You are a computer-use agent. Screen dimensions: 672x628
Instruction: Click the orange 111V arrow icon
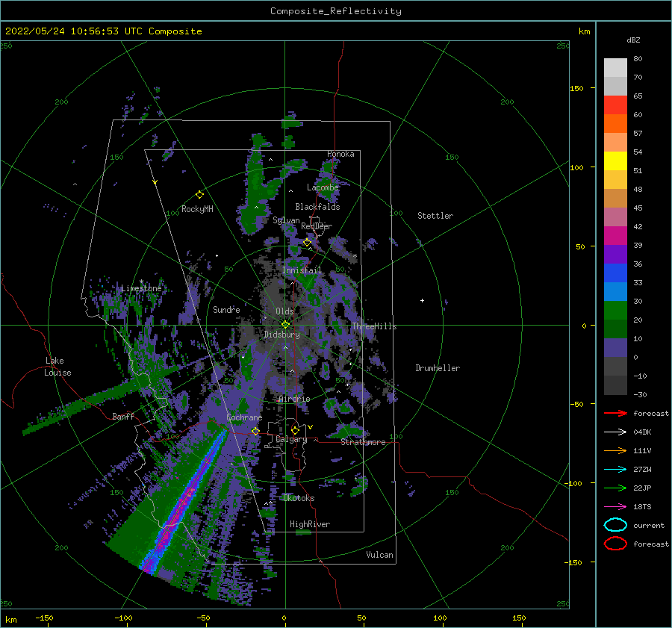pos(615,450)
